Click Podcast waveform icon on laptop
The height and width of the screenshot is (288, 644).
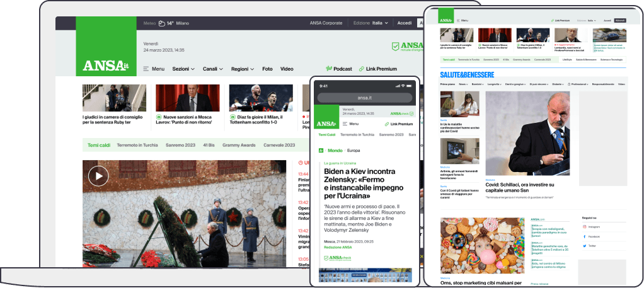tap(328, 69)
